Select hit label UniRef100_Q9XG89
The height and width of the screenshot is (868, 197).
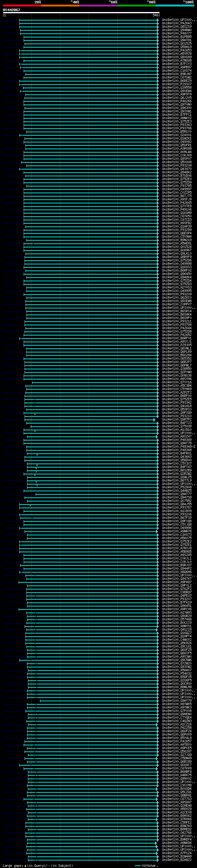click(177, 57)
